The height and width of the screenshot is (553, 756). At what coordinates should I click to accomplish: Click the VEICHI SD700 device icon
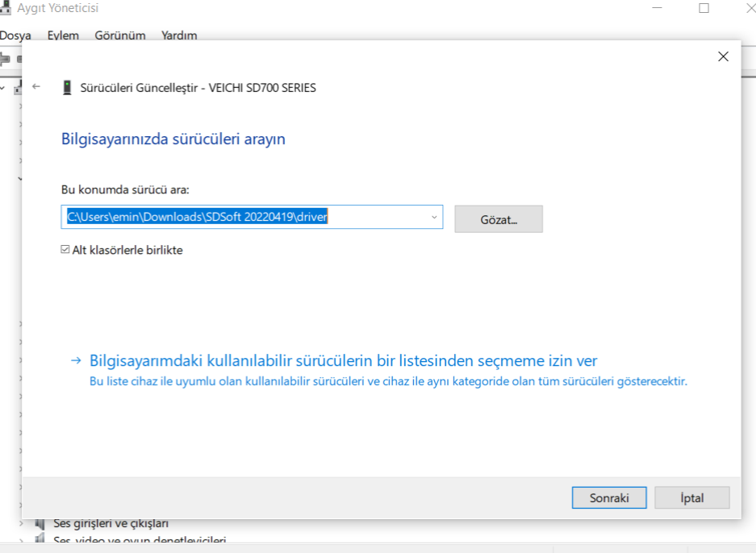(x=66, y=88)
